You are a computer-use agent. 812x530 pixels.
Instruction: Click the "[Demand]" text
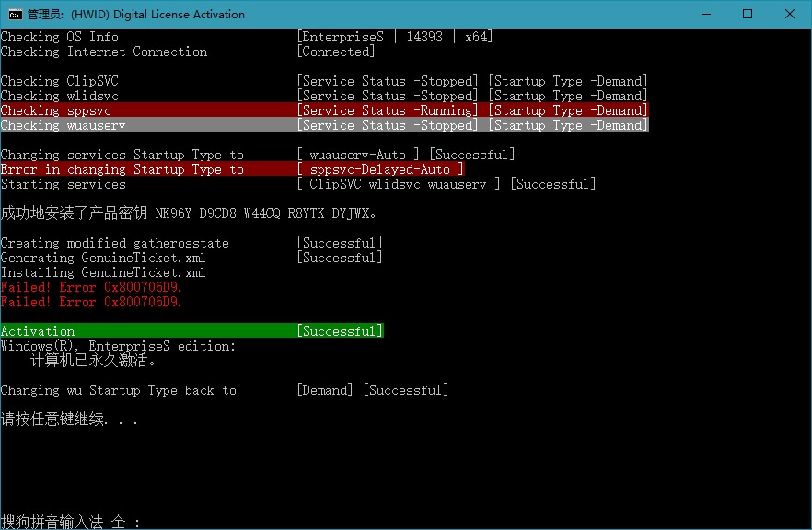(x=325, y=390)
